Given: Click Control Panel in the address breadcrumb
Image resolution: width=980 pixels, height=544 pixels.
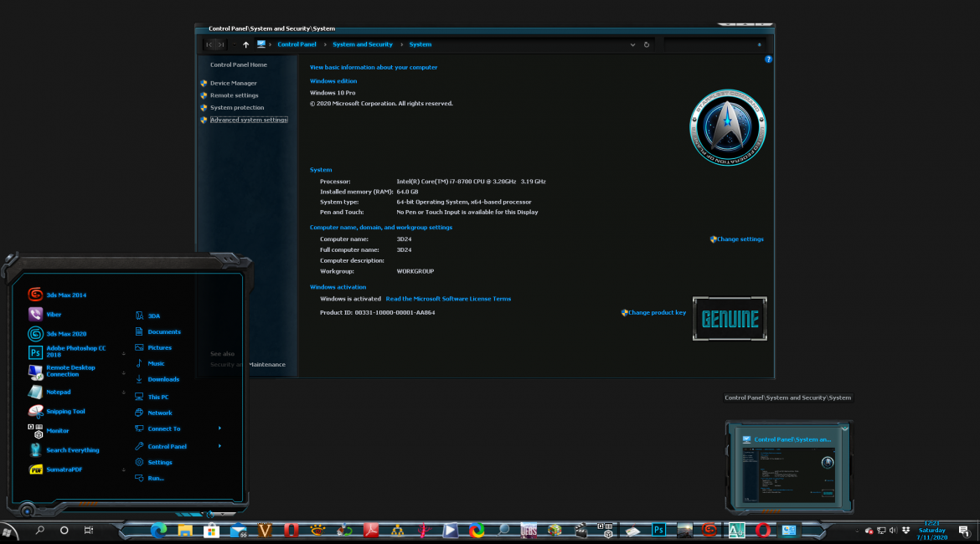Looking at the screenshot, I should click(x=297, y=44).
